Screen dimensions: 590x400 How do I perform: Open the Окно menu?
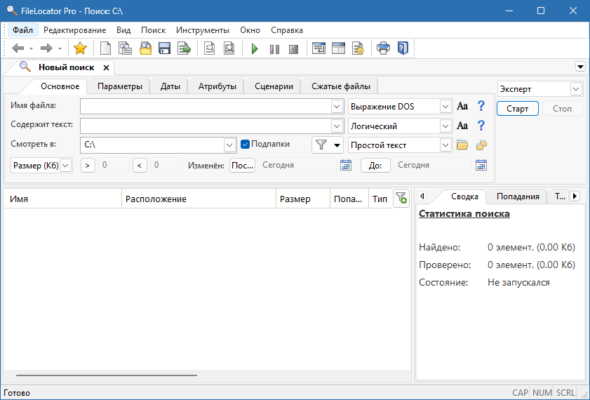pos(250,30)
